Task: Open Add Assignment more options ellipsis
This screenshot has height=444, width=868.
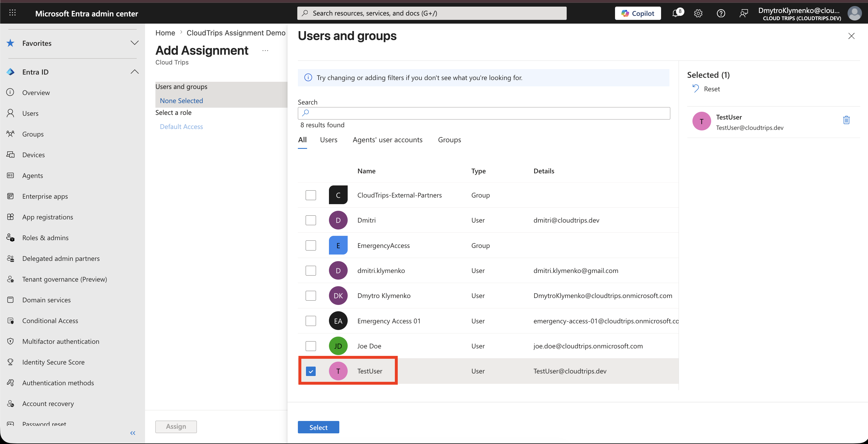Action: point(265,51)
